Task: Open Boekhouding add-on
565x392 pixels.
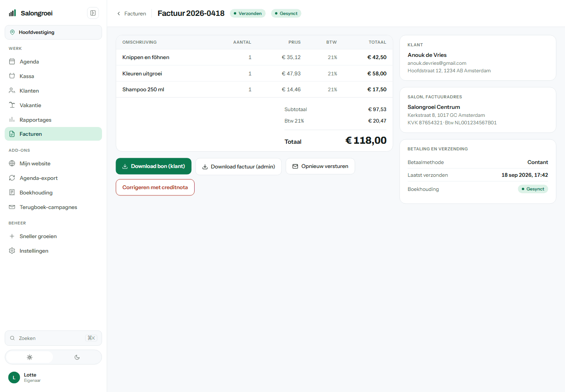Action: point(53,193)
